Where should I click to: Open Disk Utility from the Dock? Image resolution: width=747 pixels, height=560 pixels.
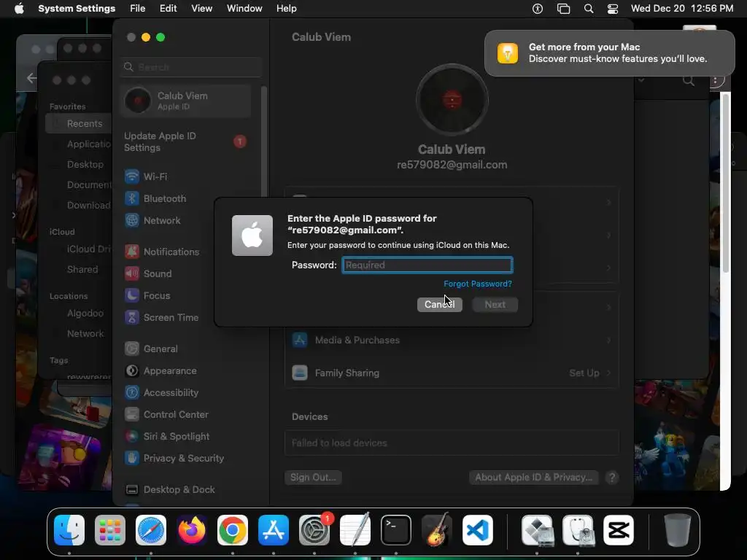click(x=578, y=530)
